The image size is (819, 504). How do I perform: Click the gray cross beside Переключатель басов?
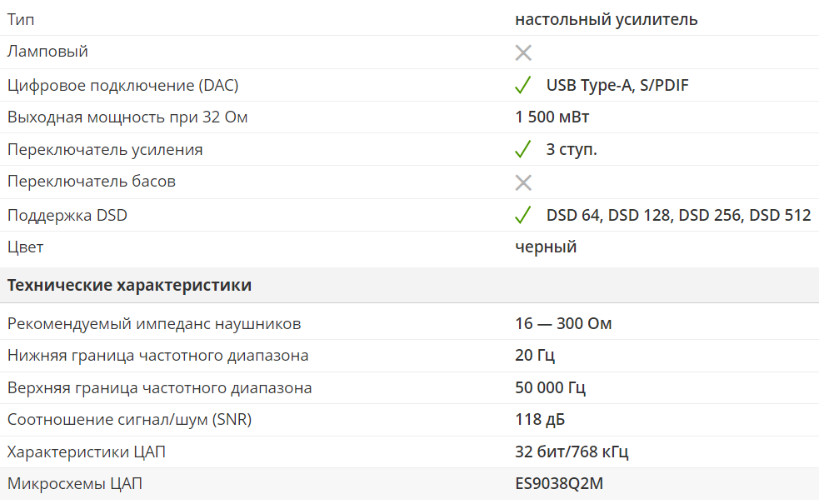(x=523, y=182)
